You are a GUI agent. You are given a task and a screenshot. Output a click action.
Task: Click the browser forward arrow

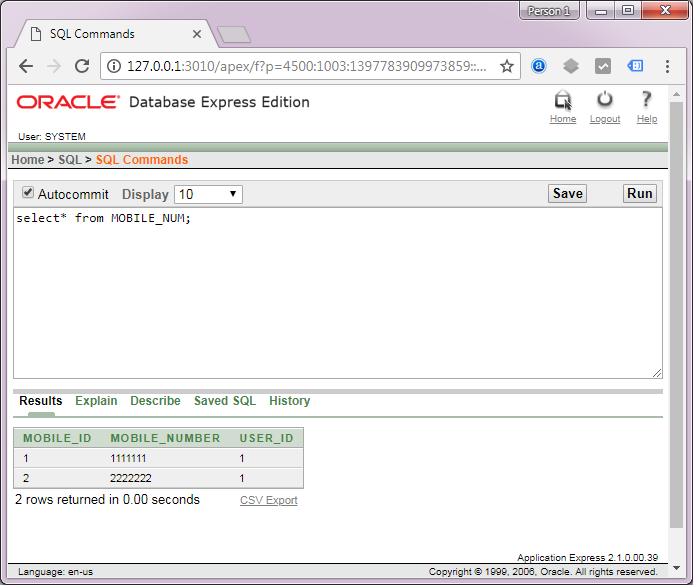point(54,66)
